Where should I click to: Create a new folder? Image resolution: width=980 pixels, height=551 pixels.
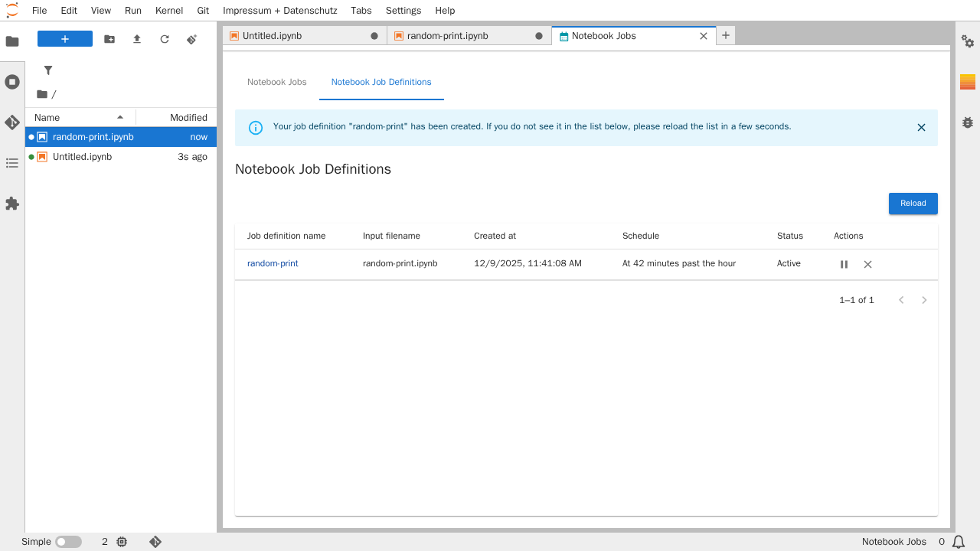(109, 39)
